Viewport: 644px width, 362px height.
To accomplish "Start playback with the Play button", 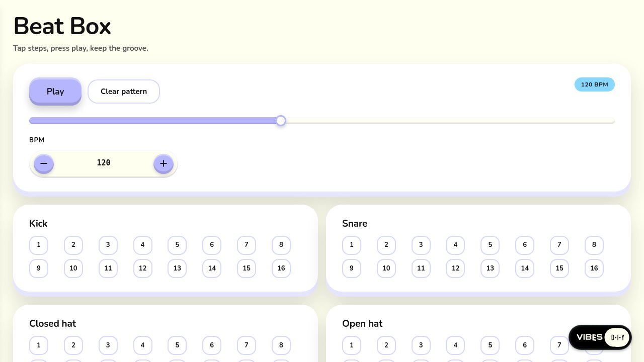I will pos(55,91).
